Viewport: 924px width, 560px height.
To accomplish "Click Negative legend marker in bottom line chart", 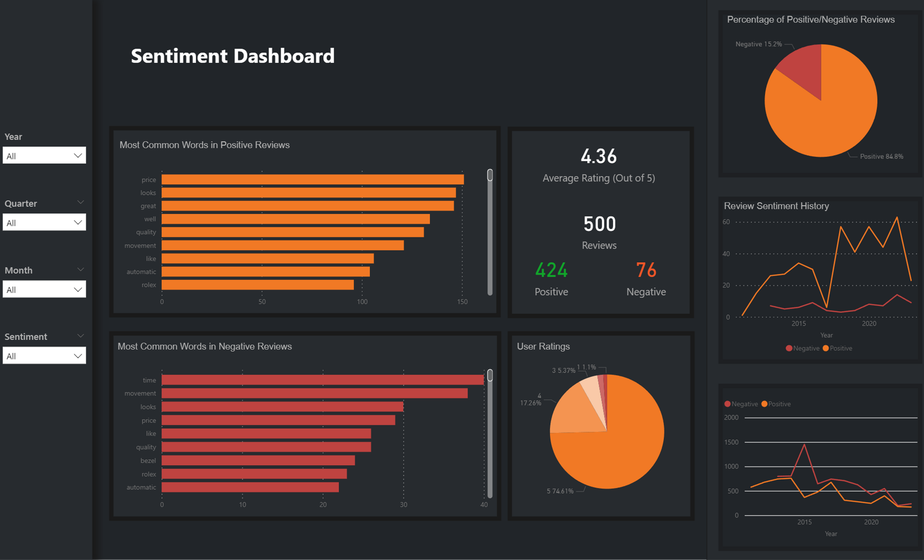I will [x=727, y=404].
